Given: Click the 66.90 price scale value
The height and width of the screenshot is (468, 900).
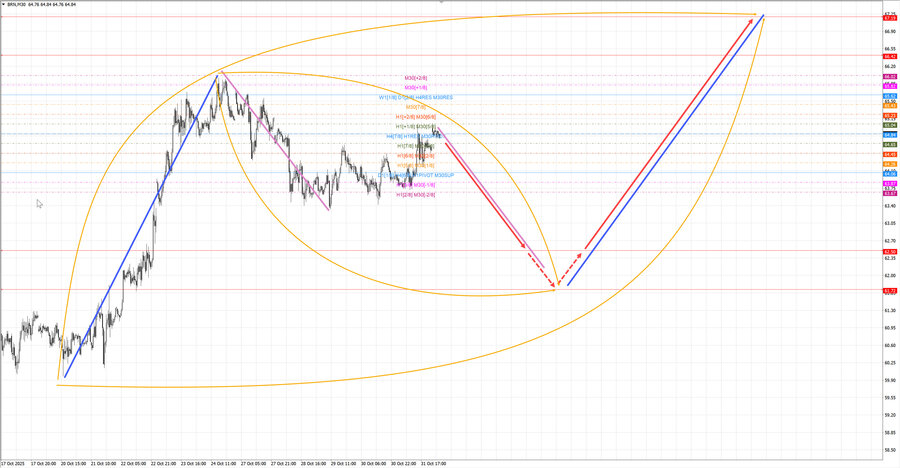Looking at the screenshot, I should [x=890, y=31].
